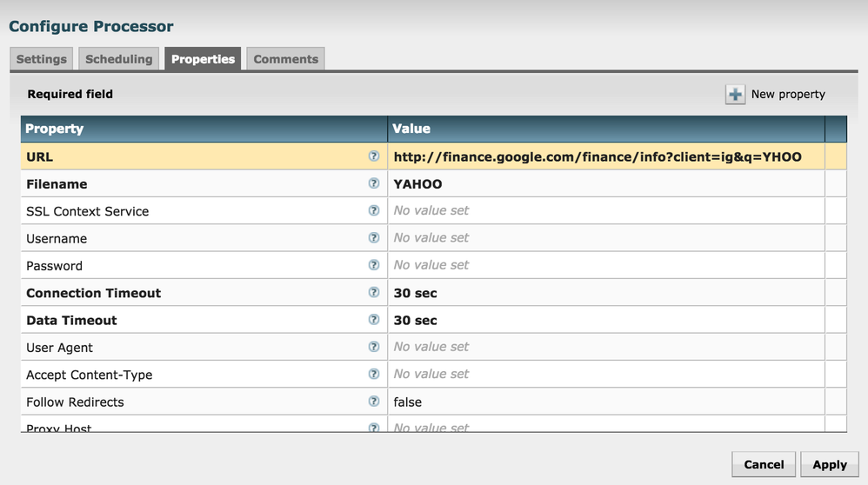Click the help icon beside Password
868x485 pixels.
pyautogui.click(x=374, y=265)
